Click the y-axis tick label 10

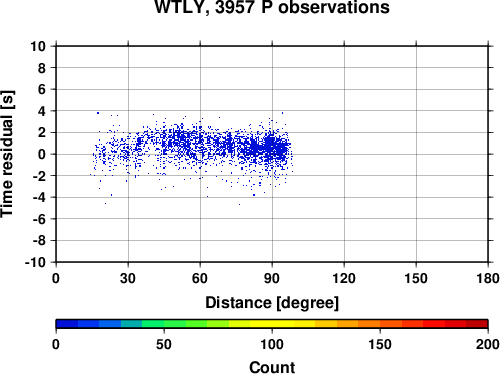[38, 46]
